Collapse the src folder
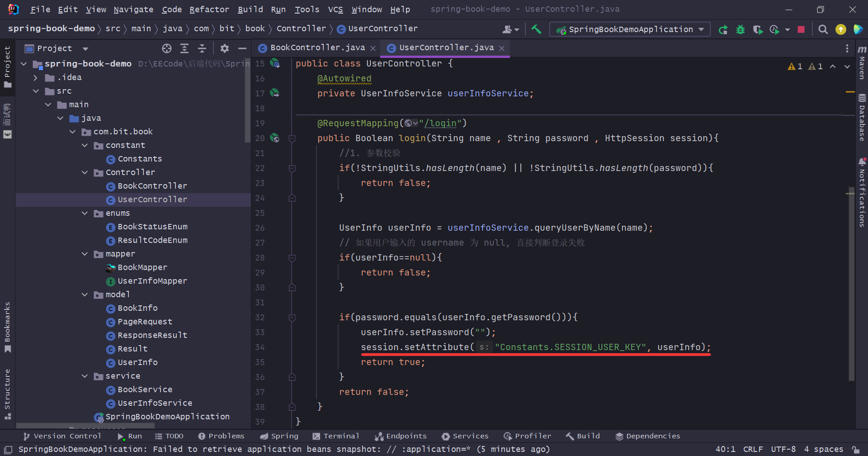This screenshot has width=868, height=456. coord(35,91)
